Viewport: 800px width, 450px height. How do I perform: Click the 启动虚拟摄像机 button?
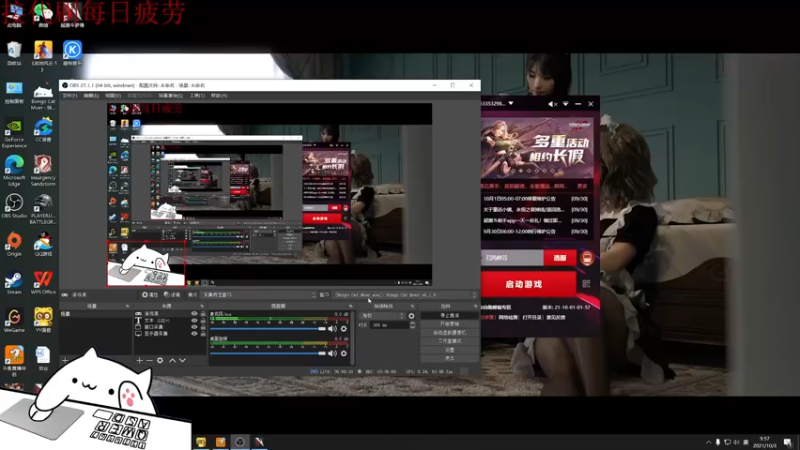pyautogui.click(x=449, y=332)
